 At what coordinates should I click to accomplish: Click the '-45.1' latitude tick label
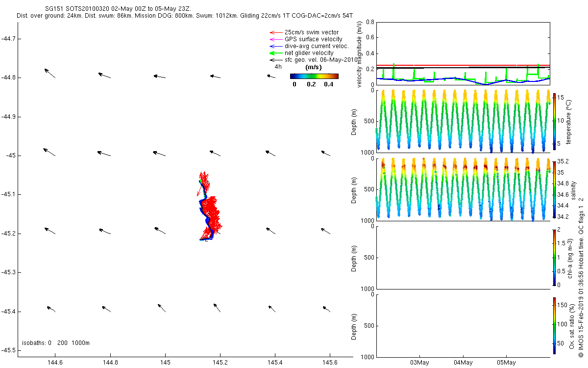pyautogui.click(x=8, y=194)
